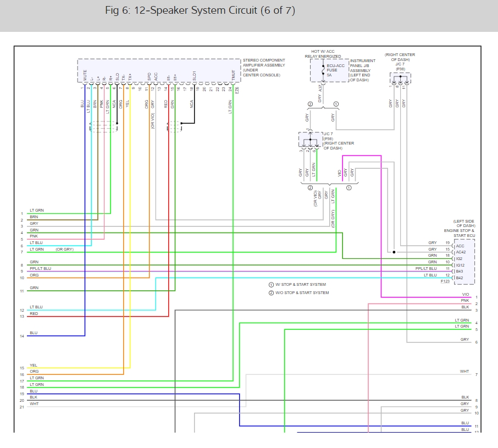Click the Engine Stop & Start ECU box
Image resolution: width=498 pixels, height=448 pixels.
click(464, 261)
